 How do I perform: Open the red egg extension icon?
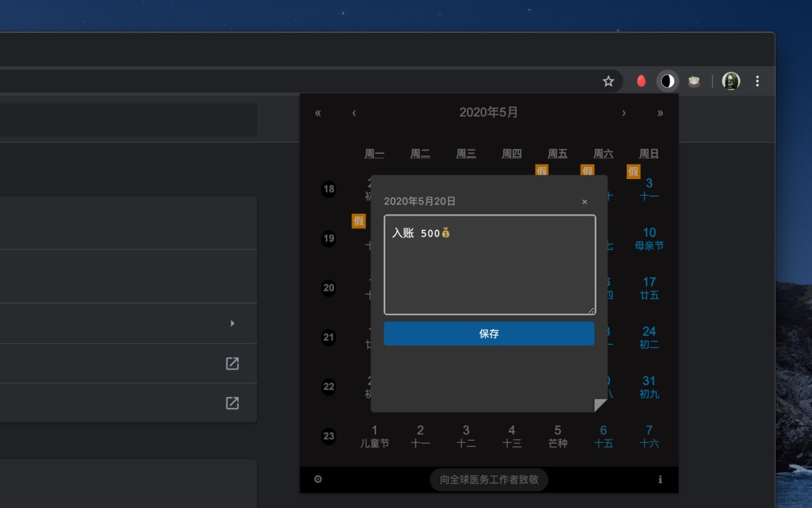click(641, 81)
